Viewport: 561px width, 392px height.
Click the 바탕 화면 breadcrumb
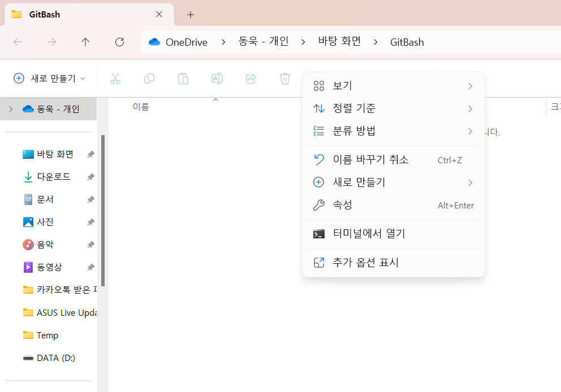339,41
